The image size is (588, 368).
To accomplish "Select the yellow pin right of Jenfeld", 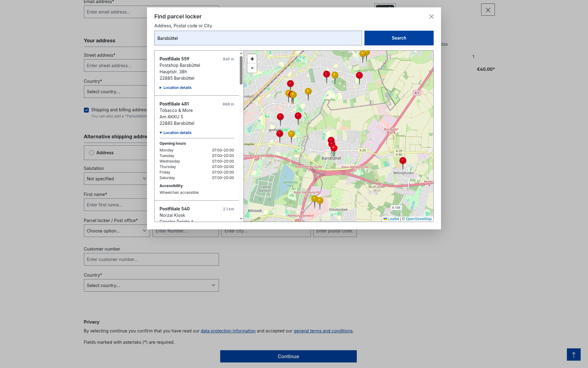I will point(291,134).
